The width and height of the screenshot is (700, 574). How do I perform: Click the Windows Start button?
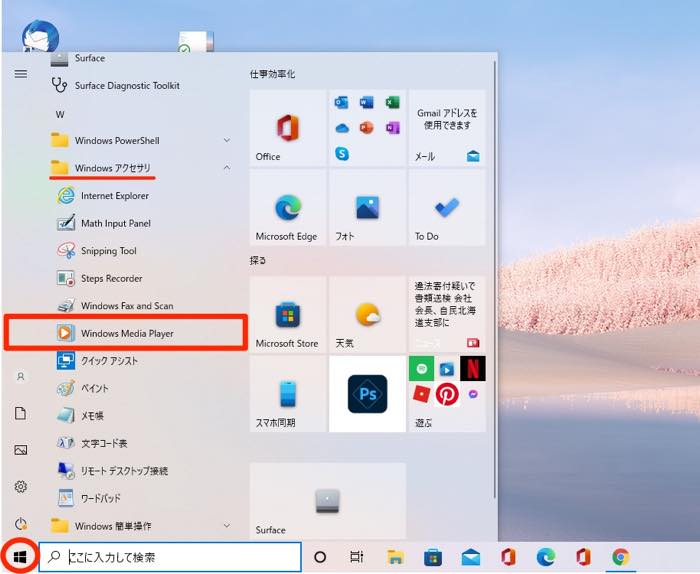click(20, 557)
